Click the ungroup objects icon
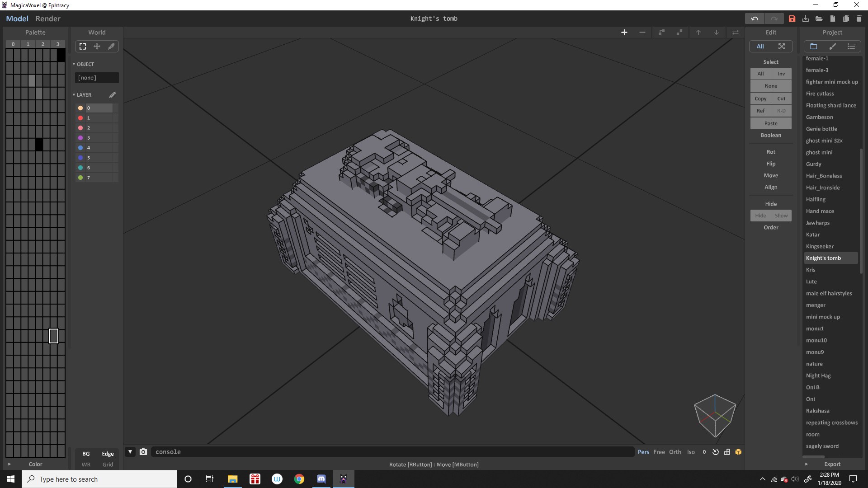Screen dimensions: 868x488 [x=679, y=33]
